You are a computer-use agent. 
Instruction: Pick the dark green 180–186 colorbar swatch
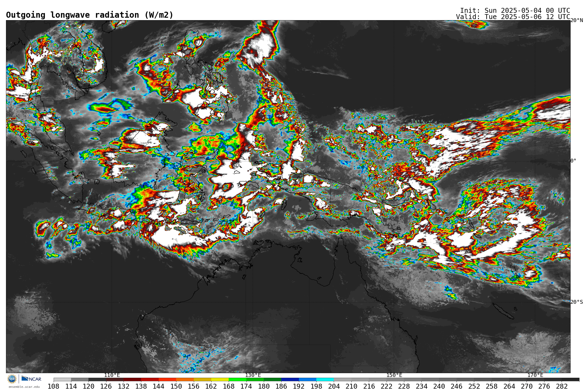272,379
